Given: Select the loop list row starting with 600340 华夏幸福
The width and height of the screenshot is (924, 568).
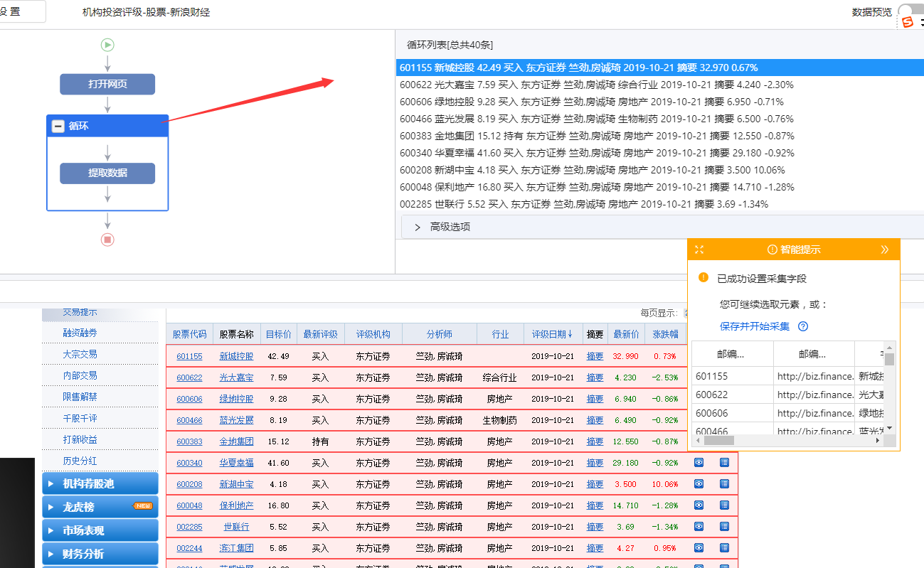Looking at the screenshot, I should [659, 153].
